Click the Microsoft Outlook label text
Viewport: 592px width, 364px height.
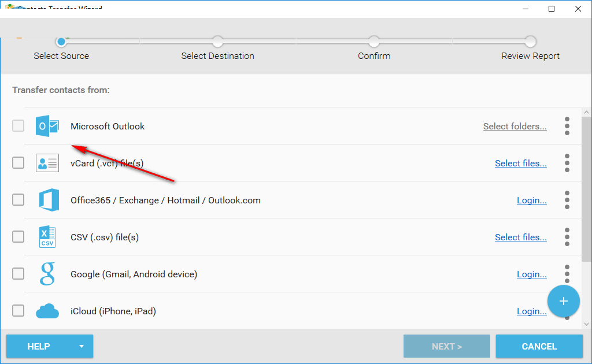(108, 127)
